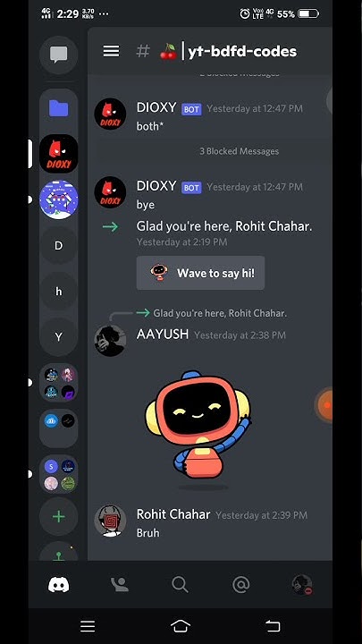The height and width of the screenshot is (644, 362).
Task: Select the DIOXY server icon in sidebar
Action: [x=59, y=154]
